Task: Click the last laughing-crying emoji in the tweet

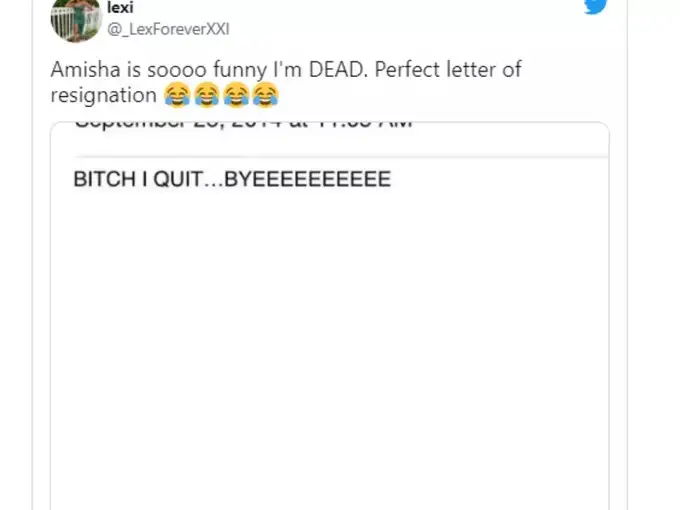Action: [x=265, y=95]
